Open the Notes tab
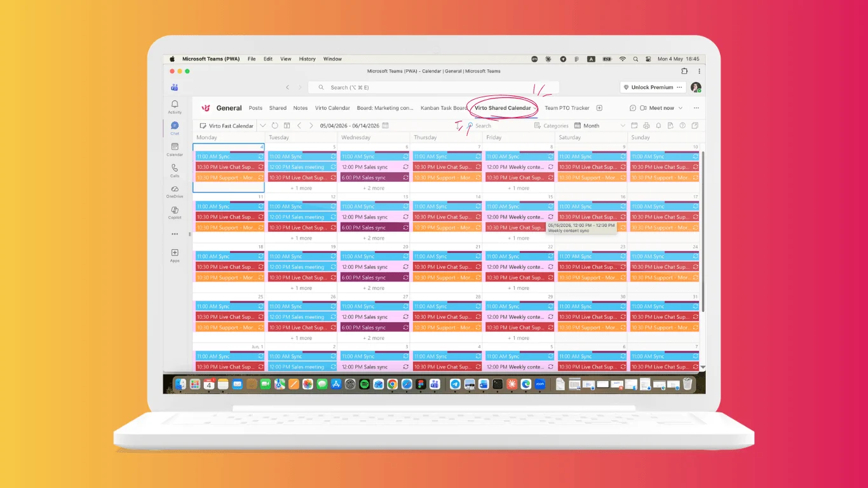868x488 pixels. pos(301,108)
